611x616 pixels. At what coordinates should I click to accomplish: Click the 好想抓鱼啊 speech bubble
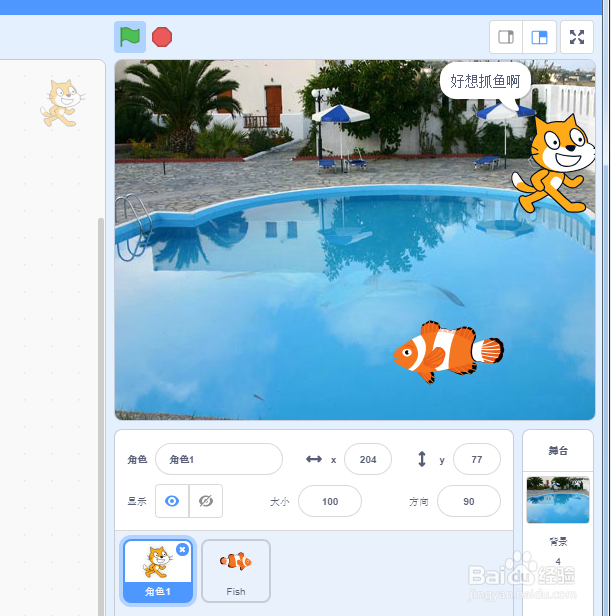485,81
